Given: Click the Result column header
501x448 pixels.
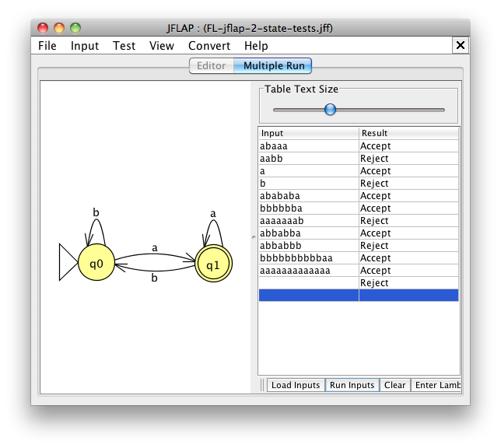Looking at the screenshot, I should click(408, 133).
